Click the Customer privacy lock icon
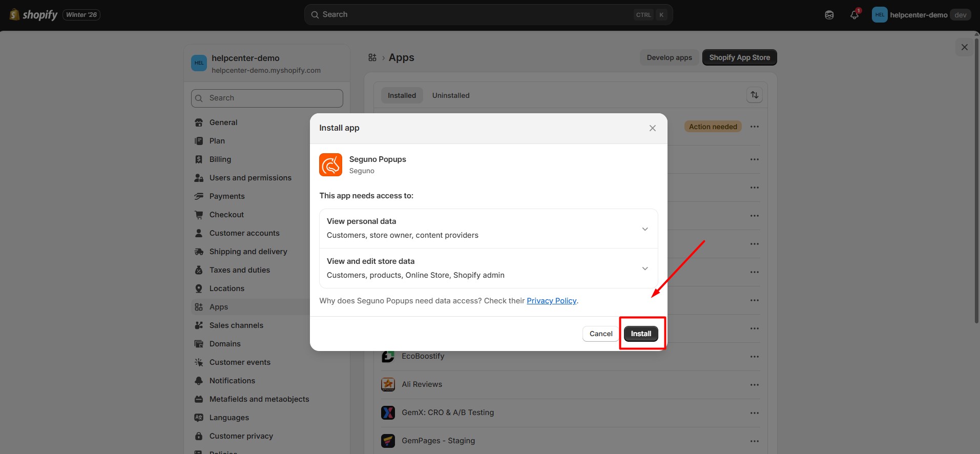980x454 pixels. pyautogui.click(x=199, y=436)
